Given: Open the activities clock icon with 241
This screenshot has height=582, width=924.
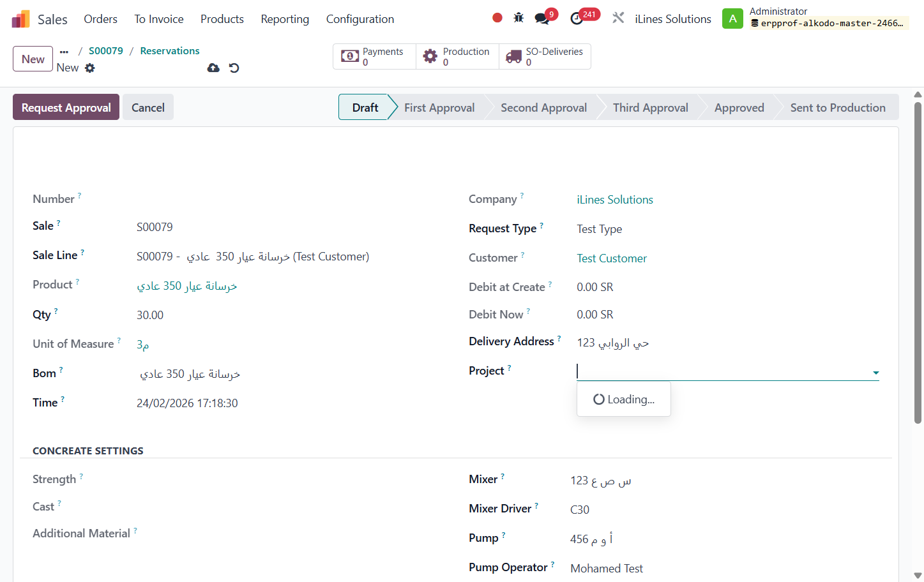Looking at the screenshot, I should (577, 18).
